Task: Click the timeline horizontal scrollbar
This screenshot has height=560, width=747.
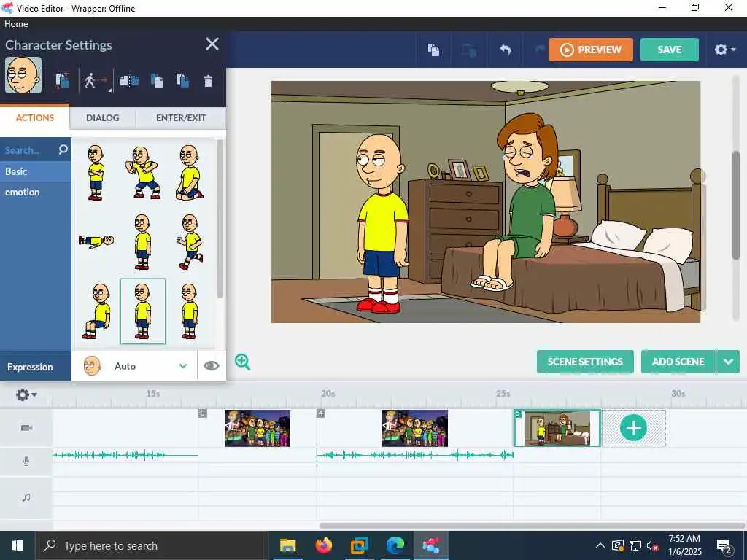Action: click(x=532, y=526)
